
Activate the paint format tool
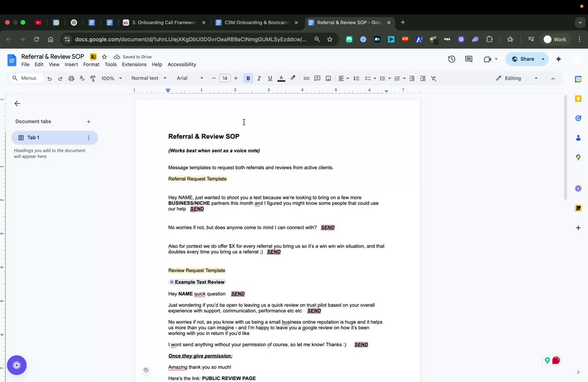click(93, 79)
